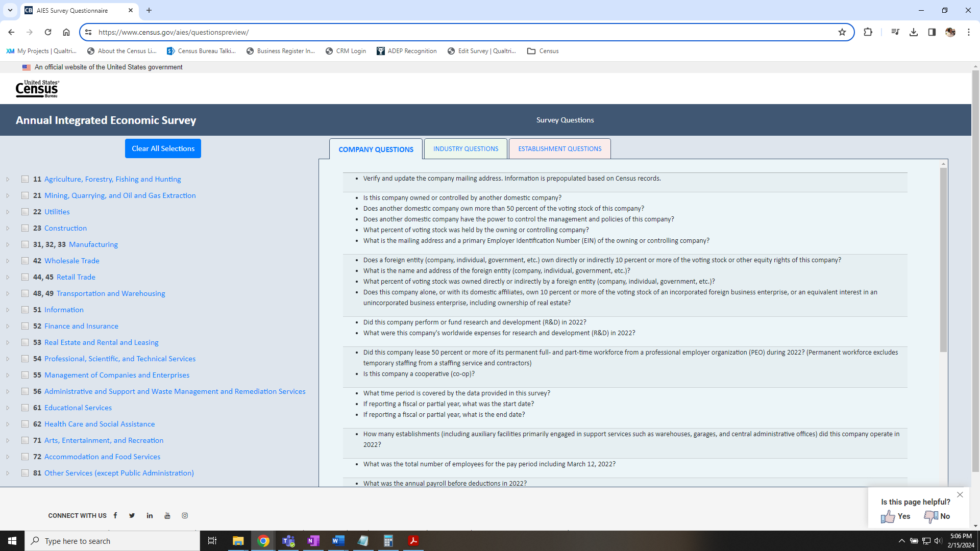Open the Twitter social icon
This screenshot has height=551, width=980.
(x=132, y=515)
